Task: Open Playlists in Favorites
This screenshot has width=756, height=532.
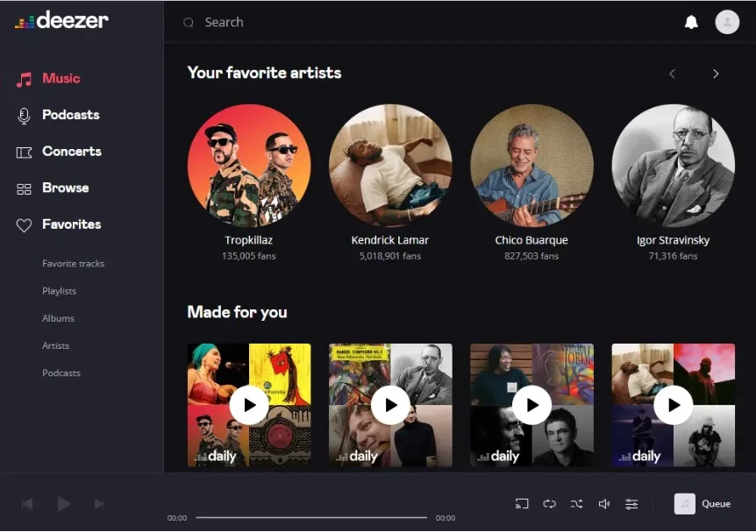Action: tap(60, 291)
